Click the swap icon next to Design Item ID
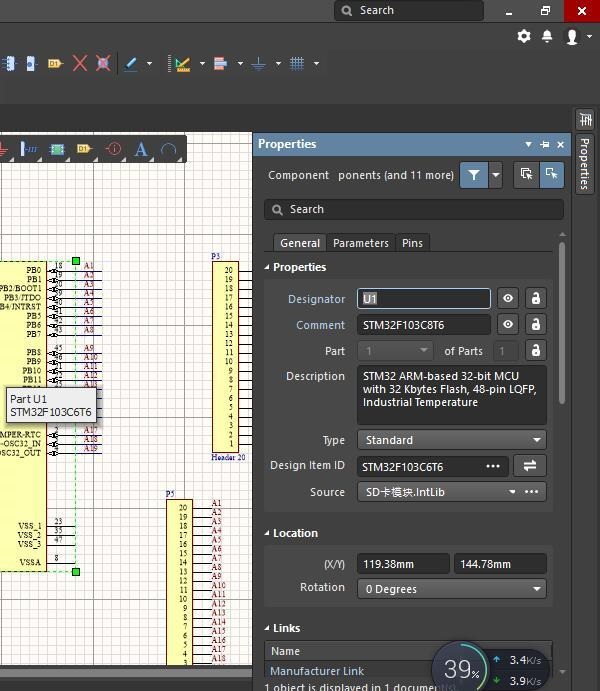This screenshot has width=600, height=691. pyautogui.click(x=530, y=466)
